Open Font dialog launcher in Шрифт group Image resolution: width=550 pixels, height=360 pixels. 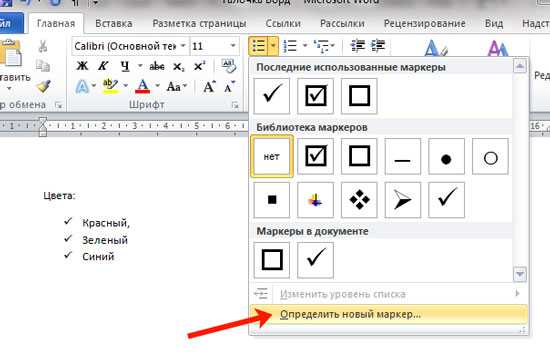click(235, 105)
